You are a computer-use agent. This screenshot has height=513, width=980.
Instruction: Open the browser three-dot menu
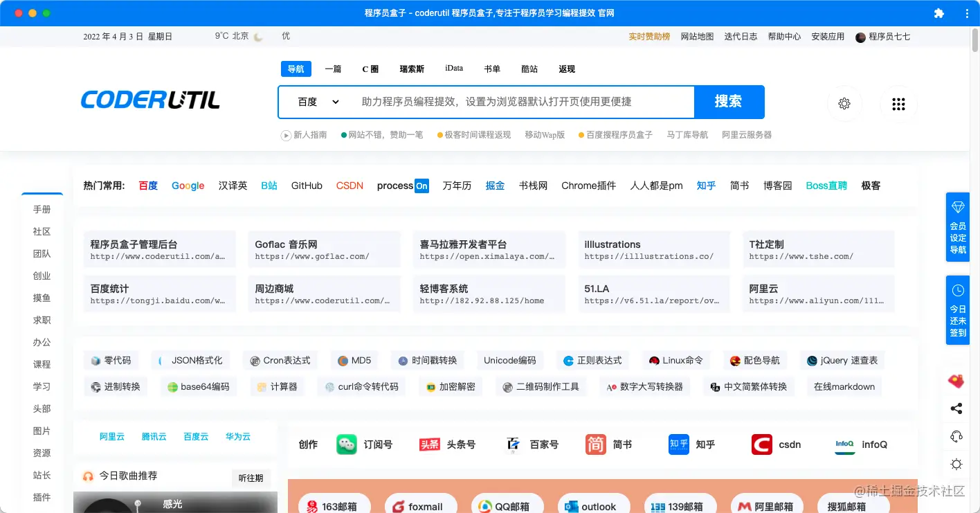967,13
